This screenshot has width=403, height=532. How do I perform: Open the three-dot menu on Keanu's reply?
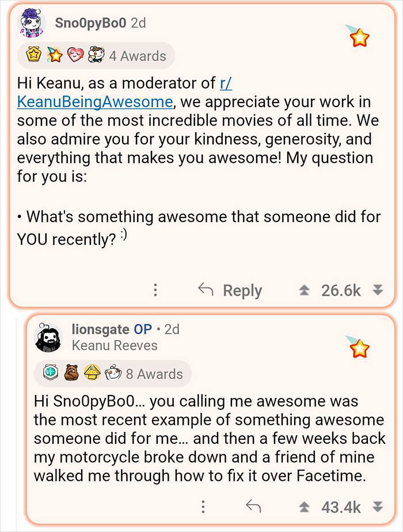pos(203,507)
